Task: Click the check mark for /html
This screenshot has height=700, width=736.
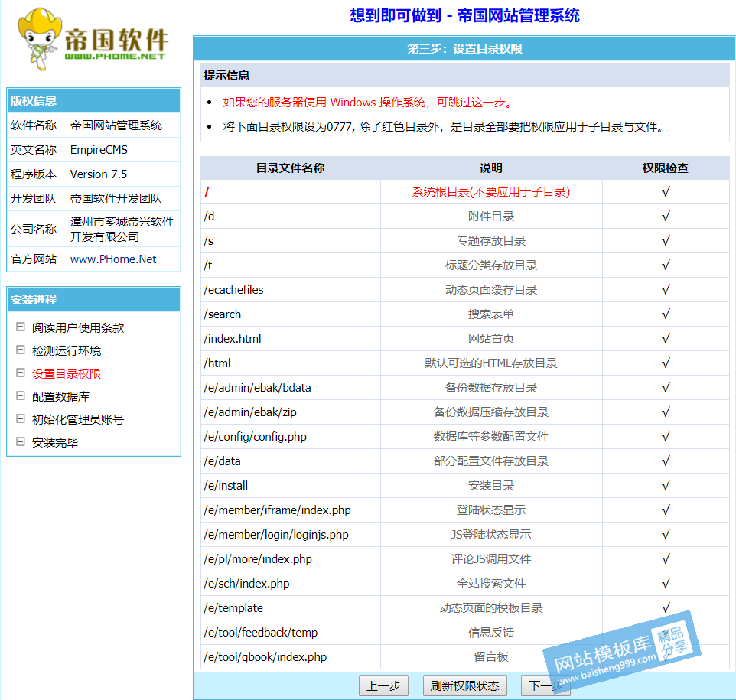Action: pos(666,363)
